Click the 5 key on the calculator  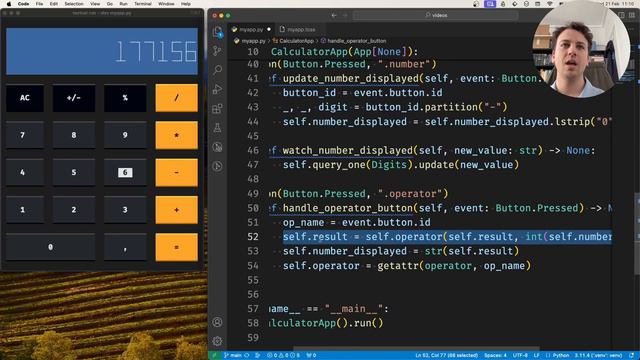click(x=74, y=172)
